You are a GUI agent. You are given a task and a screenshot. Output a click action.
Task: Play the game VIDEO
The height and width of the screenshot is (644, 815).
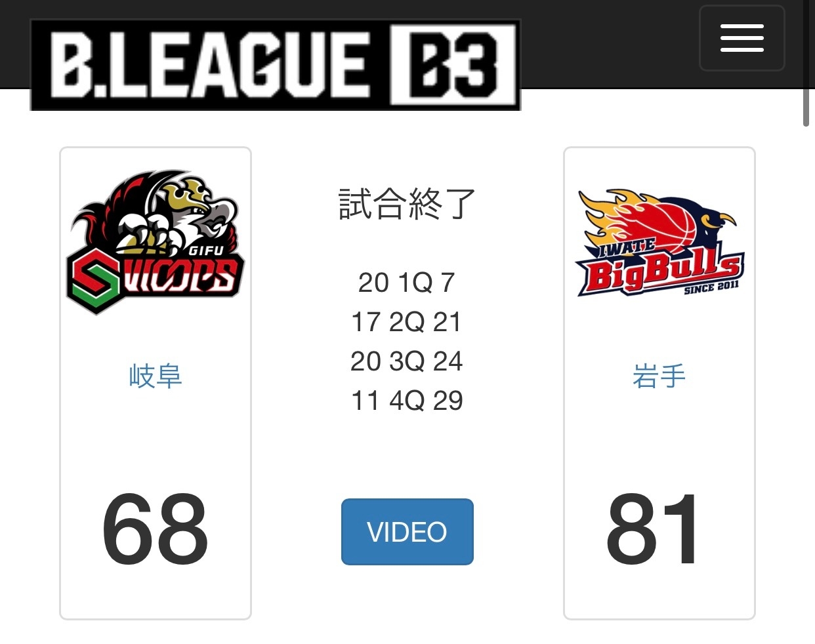(407, 532)
